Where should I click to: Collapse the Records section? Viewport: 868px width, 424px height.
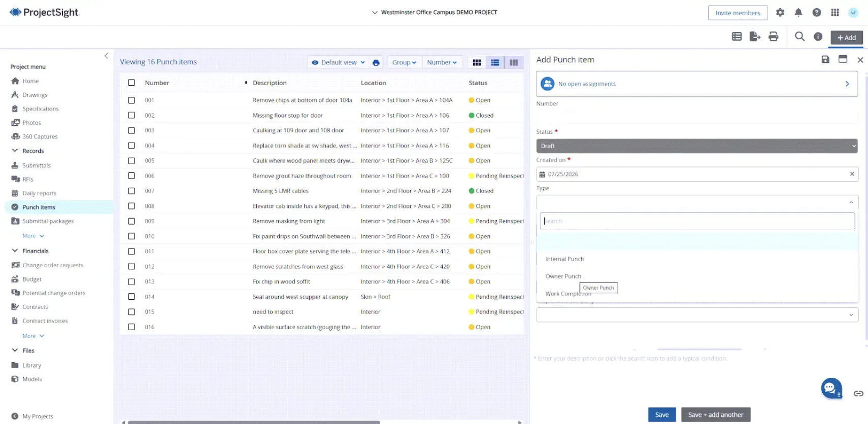click(x=15, y=151)
